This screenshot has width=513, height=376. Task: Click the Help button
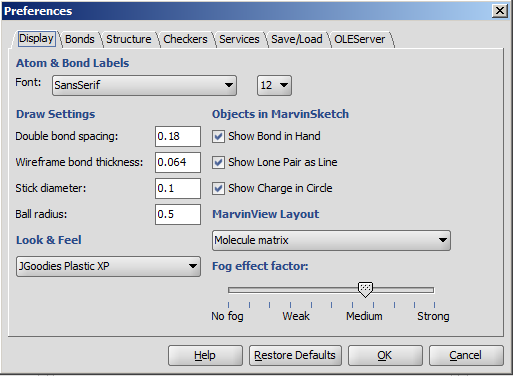pyautogui.click(x=205, y=355)
